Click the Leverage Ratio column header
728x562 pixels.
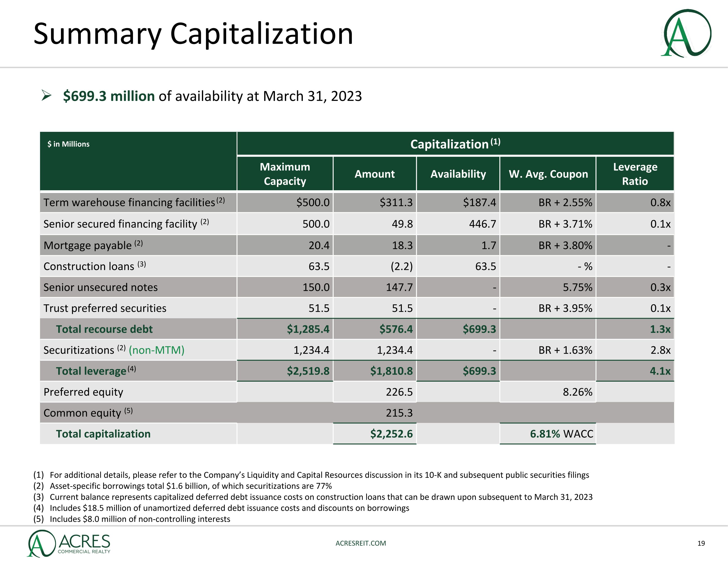click(x=635, y=174)
